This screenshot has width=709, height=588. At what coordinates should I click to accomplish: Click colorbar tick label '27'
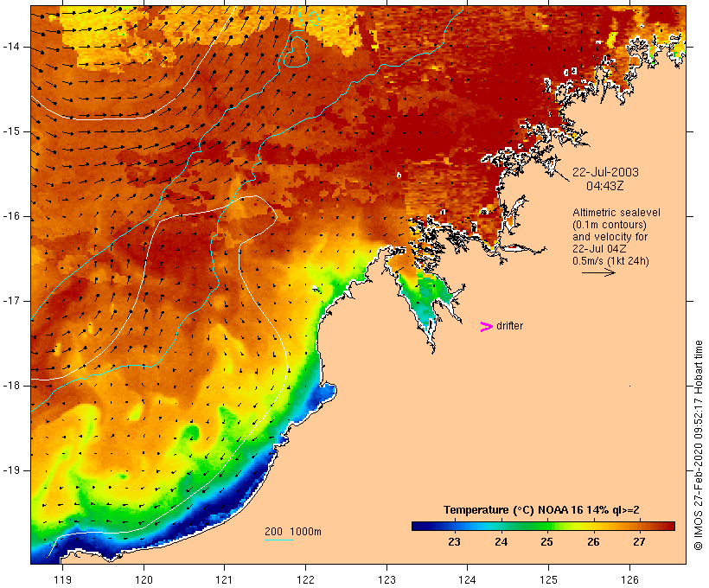click(x=638, y=541)
